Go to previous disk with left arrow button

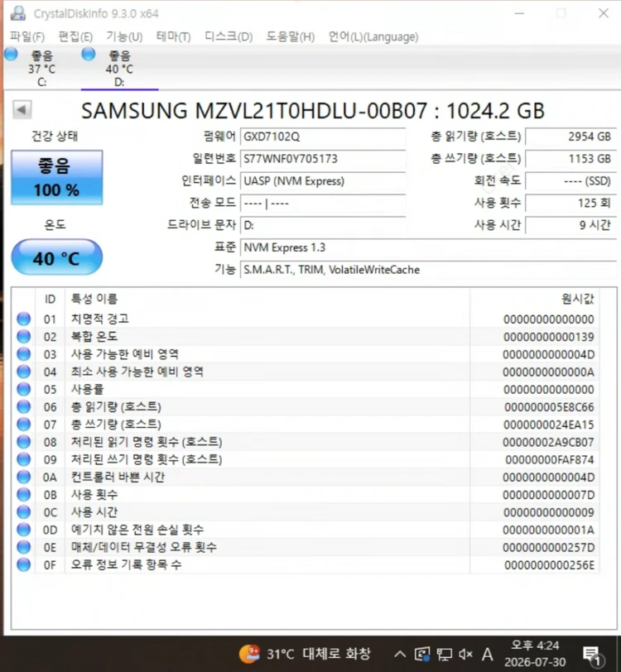(x=22, y=110)
